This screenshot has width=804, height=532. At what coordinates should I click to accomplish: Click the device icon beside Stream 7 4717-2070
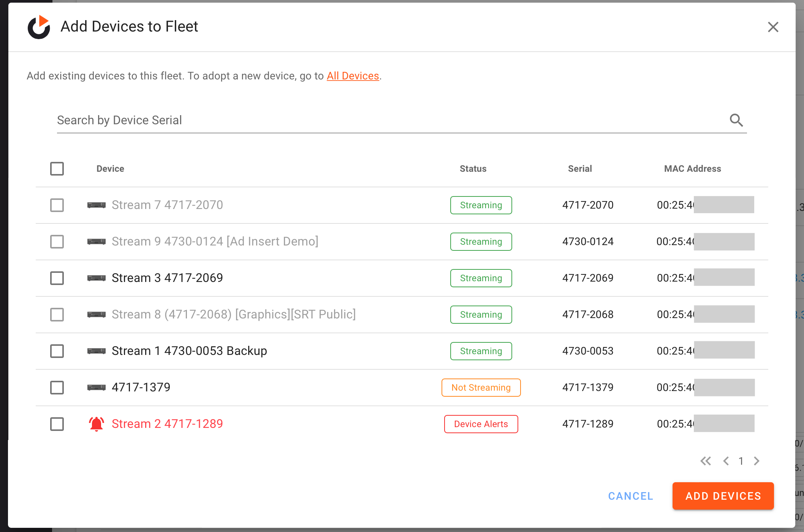[97, 205]
